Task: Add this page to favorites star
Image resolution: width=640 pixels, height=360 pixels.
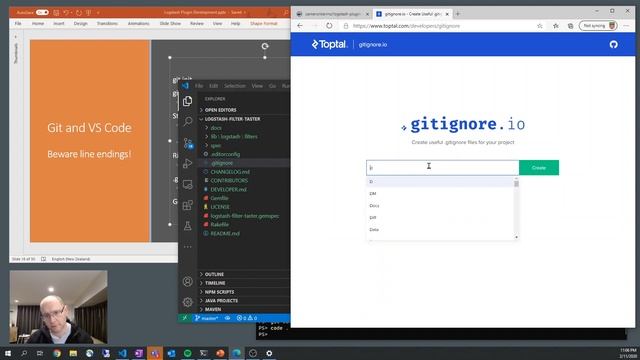Action: tap(540, 26)
